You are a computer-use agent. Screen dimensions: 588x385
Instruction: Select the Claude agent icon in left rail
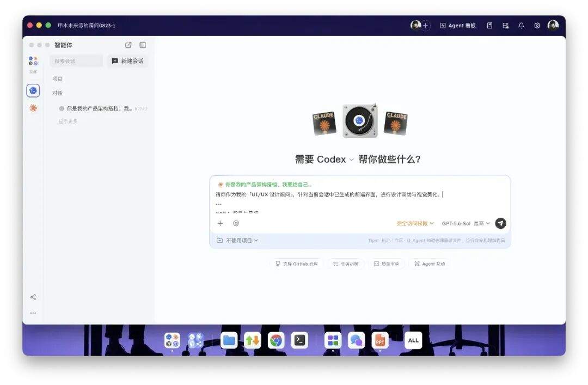tap(33, 108)
